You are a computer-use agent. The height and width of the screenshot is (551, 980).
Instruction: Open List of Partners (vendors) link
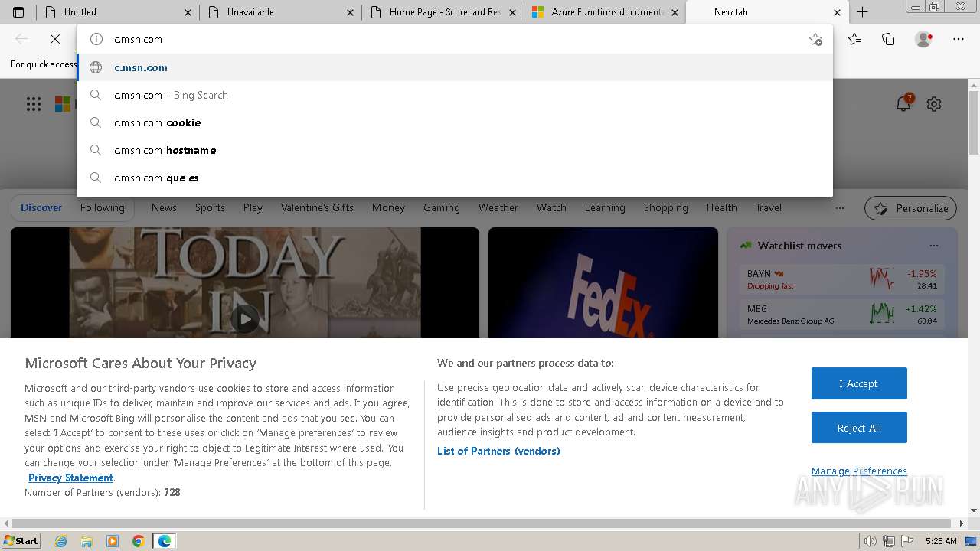point(498,451)
